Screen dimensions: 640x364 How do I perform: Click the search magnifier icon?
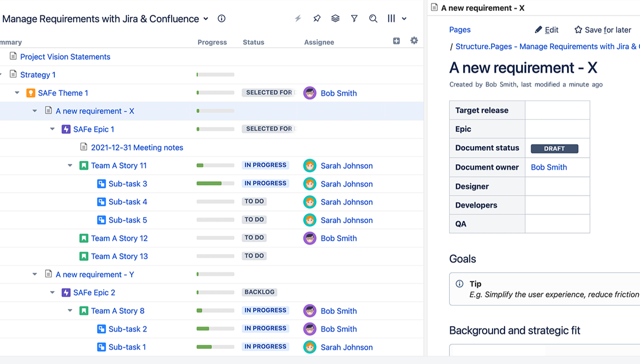click(373, 19)
